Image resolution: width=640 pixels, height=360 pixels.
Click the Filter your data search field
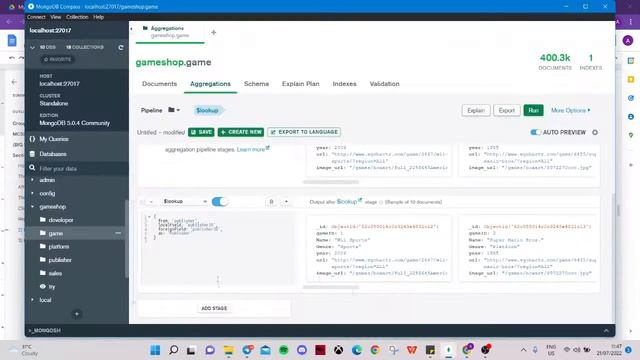pyautogui.click(x=78, y=168)
